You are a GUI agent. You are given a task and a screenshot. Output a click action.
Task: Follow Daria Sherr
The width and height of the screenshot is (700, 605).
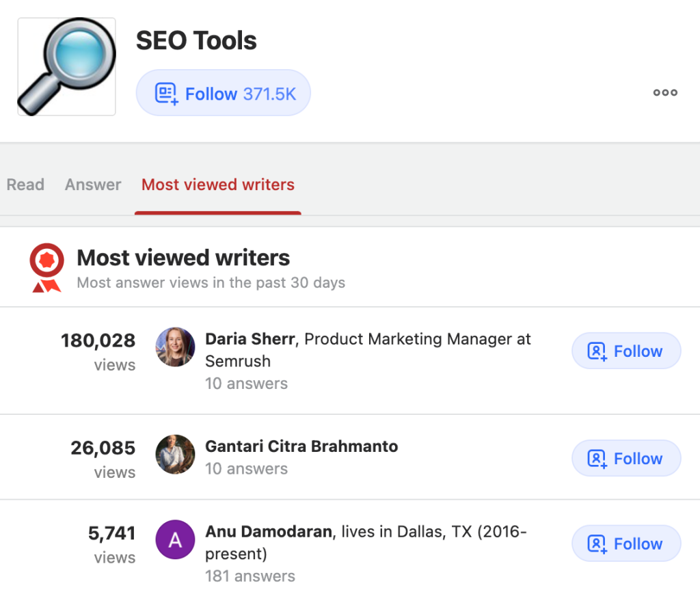(626, 351)
